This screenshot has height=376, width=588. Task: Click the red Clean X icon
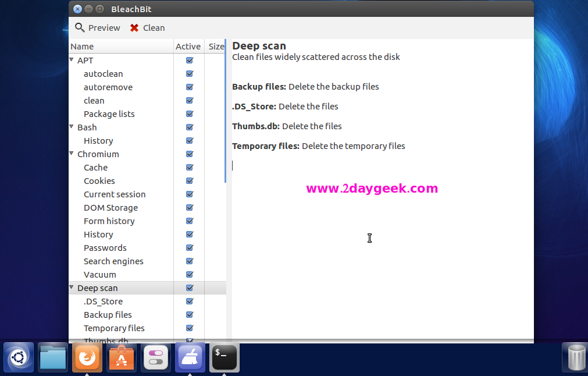coord(134,28)
